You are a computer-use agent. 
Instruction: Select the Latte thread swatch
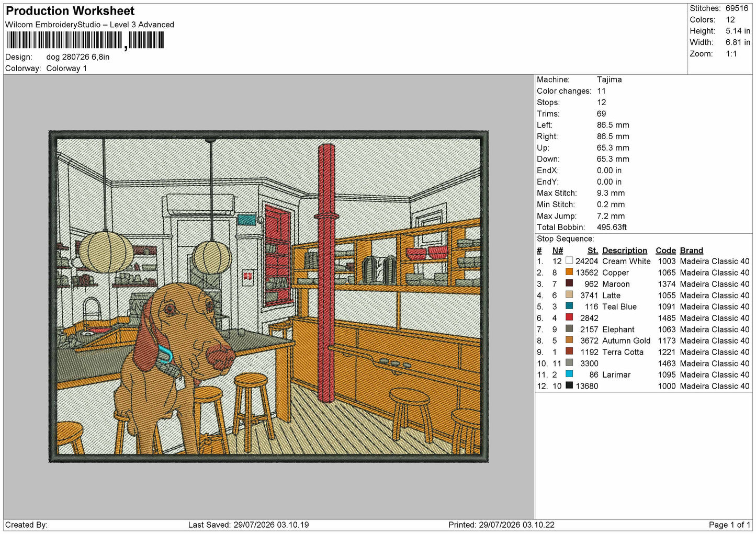(x=569, y=294)
